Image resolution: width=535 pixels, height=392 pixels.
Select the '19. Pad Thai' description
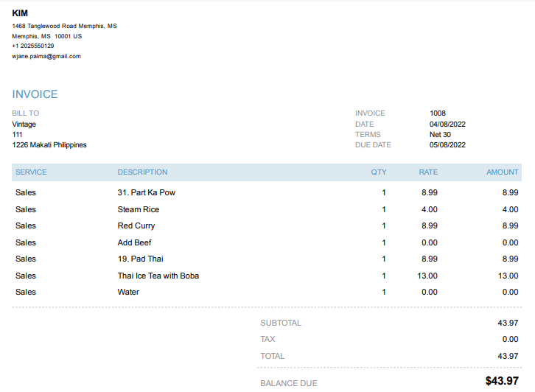(x=140, y=259)
